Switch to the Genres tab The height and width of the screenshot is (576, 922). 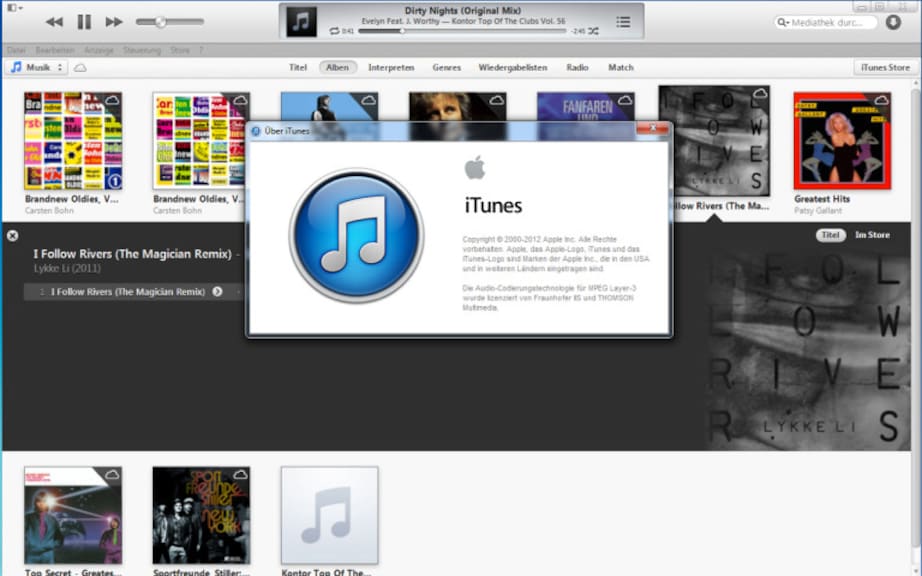446,68
